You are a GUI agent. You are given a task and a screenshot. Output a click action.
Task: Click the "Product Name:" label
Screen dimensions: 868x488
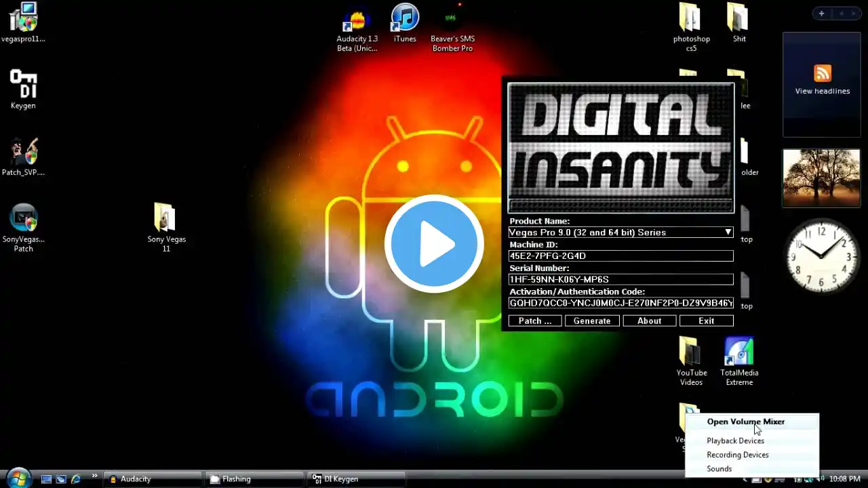pos(540,221)
